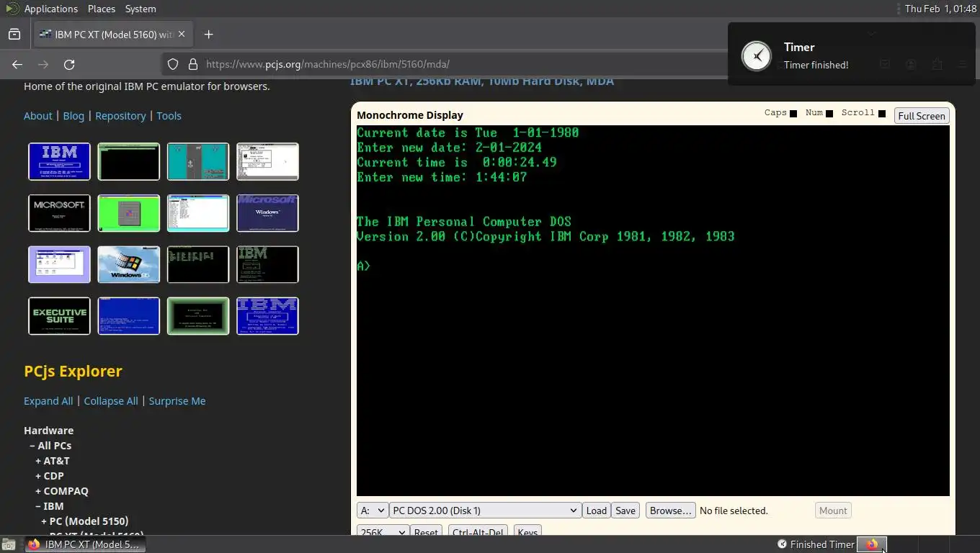Open the 256K memory dropdown

click(383, 532)
